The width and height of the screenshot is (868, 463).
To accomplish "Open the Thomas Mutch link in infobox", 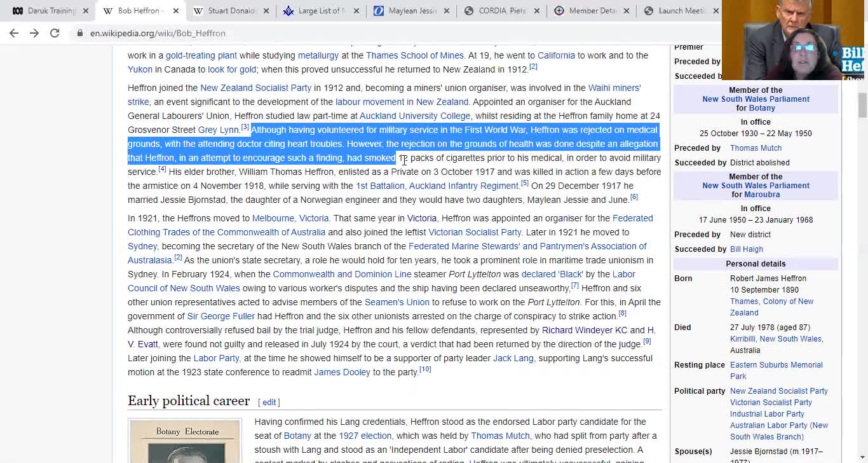I will [x=756, y=148].
